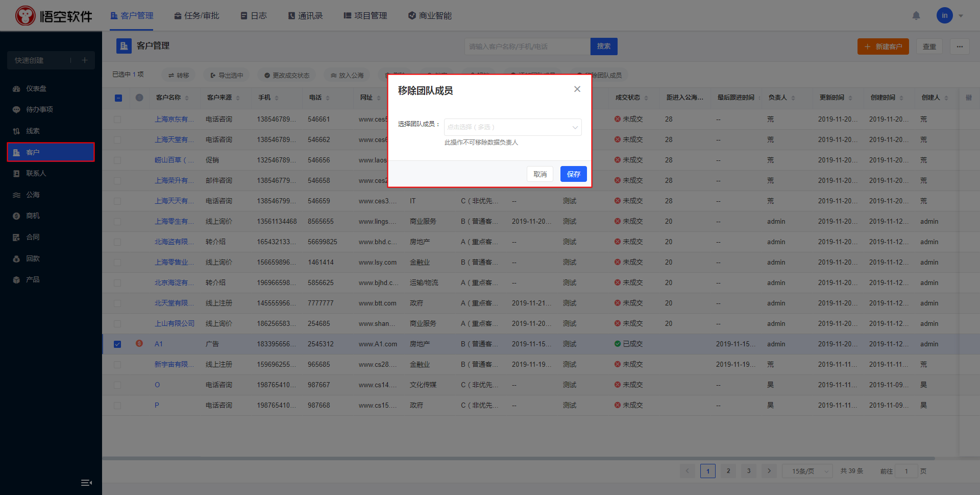Collapse the sidebar using bottom menu icon
Image resolution: width=980 pixels, height=495 pixels.
(x=86, y=483)
